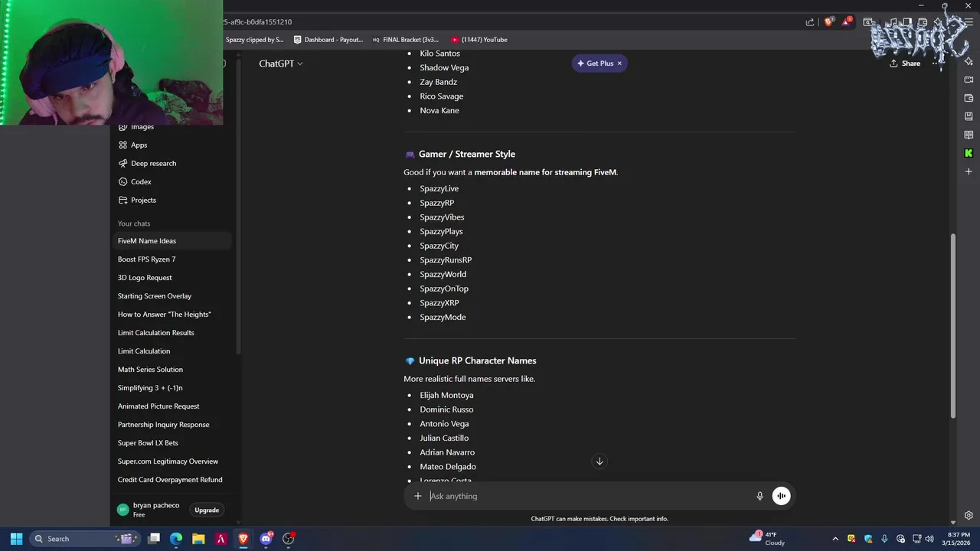
Task: Open the Brave main hamburger menu
Action: pyautogui.click(x=969, y=22)
